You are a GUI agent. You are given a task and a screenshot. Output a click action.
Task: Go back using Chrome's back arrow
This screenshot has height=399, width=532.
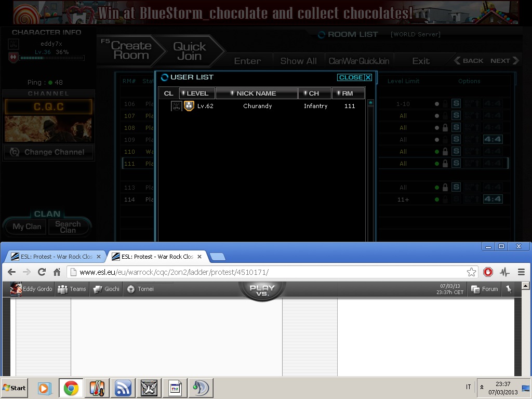(x=11, y=272)
